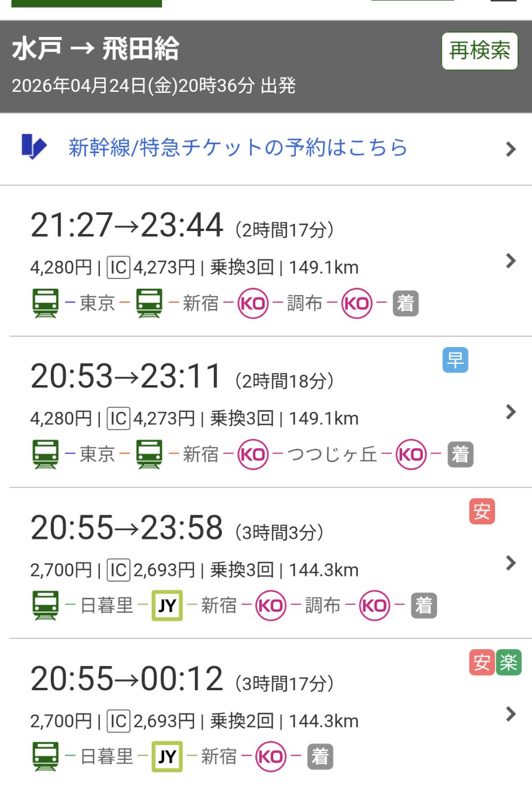Expand the 21:27→23:44 route details chevron

pyautogui.click(x=510, y=260)
